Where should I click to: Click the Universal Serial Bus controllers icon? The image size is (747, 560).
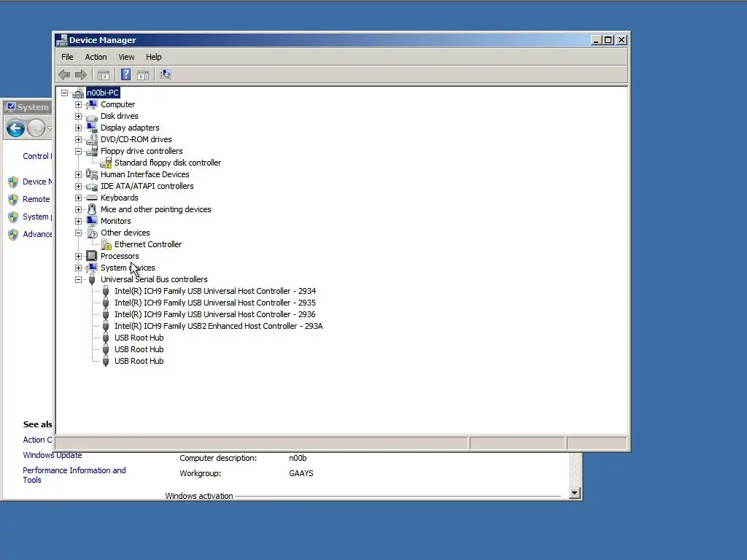coord(92,280)
